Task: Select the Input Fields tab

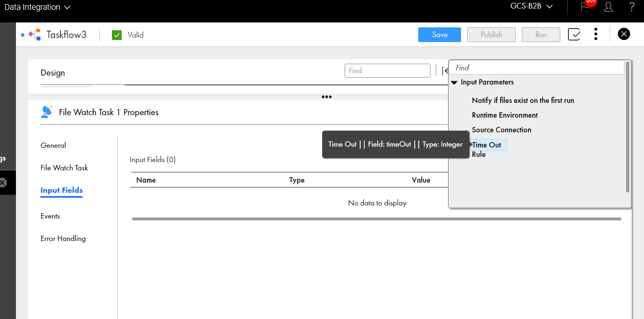Action: (62, 190)
